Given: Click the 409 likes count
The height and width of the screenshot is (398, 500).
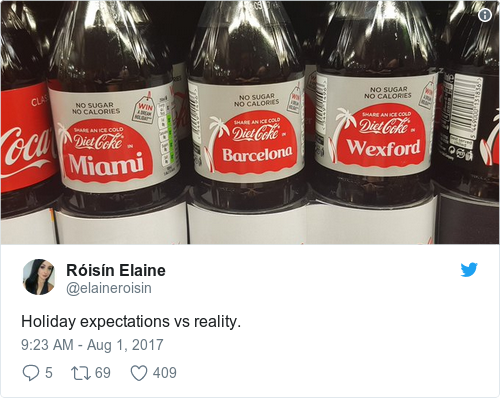Looking at the screenshot, I should coord(165,373).
